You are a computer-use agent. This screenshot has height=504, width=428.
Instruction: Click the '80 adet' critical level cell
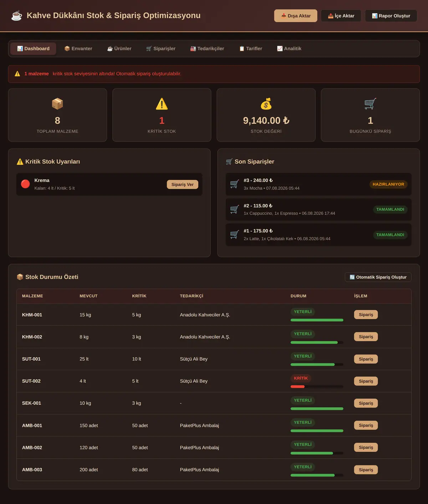pos(140,470)
